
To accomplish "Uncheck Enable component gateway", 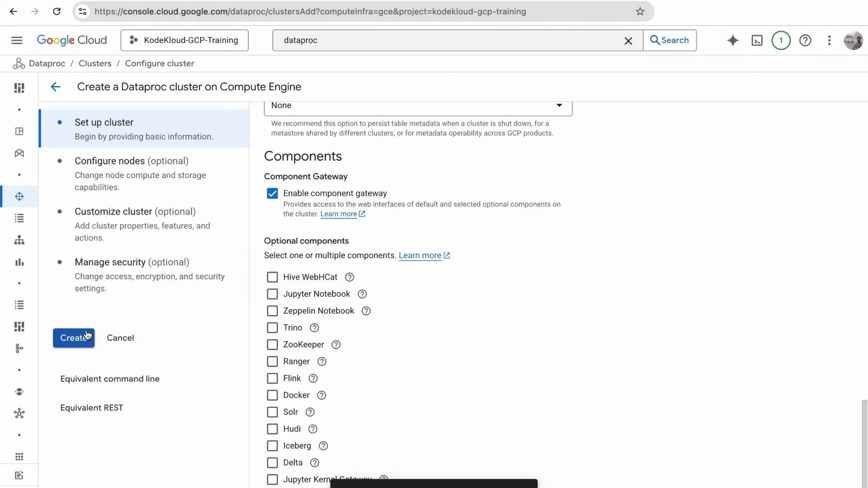I will click(272, 193).
